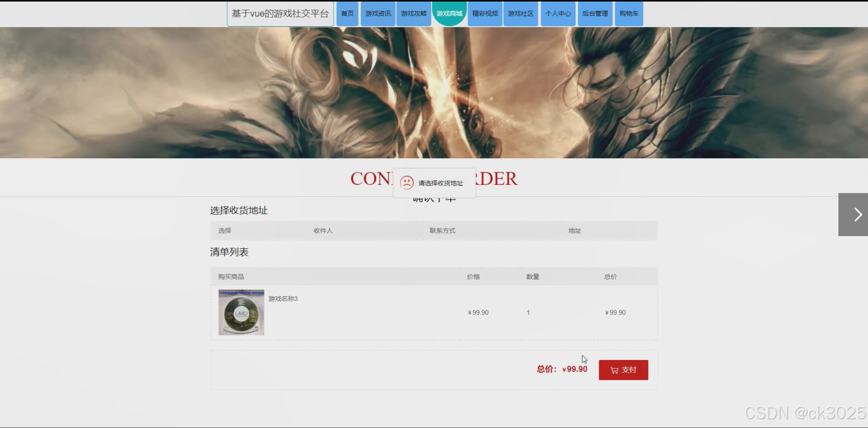868x428 pixels.
Task: Open the 个人中心 personal center
Action: point(558,13)
